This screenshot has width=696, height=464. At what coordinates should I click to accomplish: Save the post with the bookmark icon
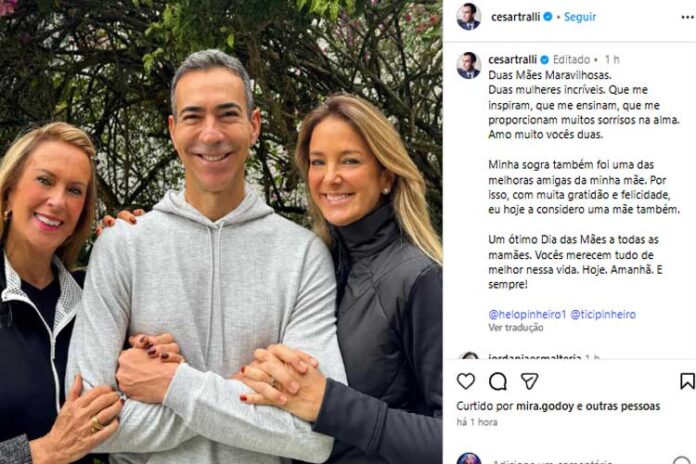coord(687,381)
